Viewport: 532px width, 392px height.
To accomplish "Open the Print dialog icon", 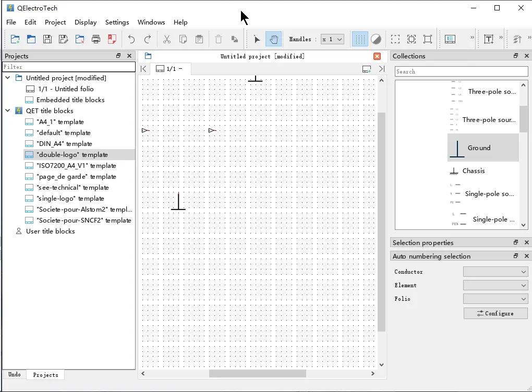I will click(96, 39).
